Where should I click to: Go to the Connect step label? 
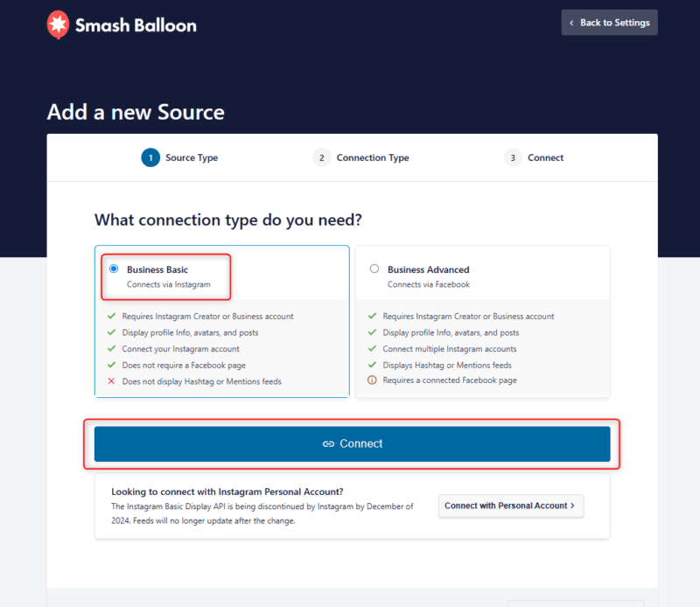pyautogui.click(x=546, y=158)
